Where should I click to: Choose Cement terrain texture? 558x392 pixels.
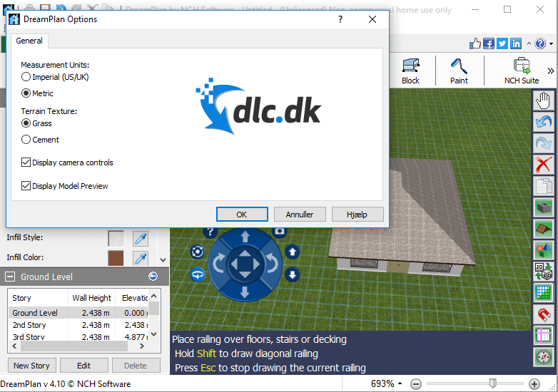pyautogui.click(x=40, y=140)
